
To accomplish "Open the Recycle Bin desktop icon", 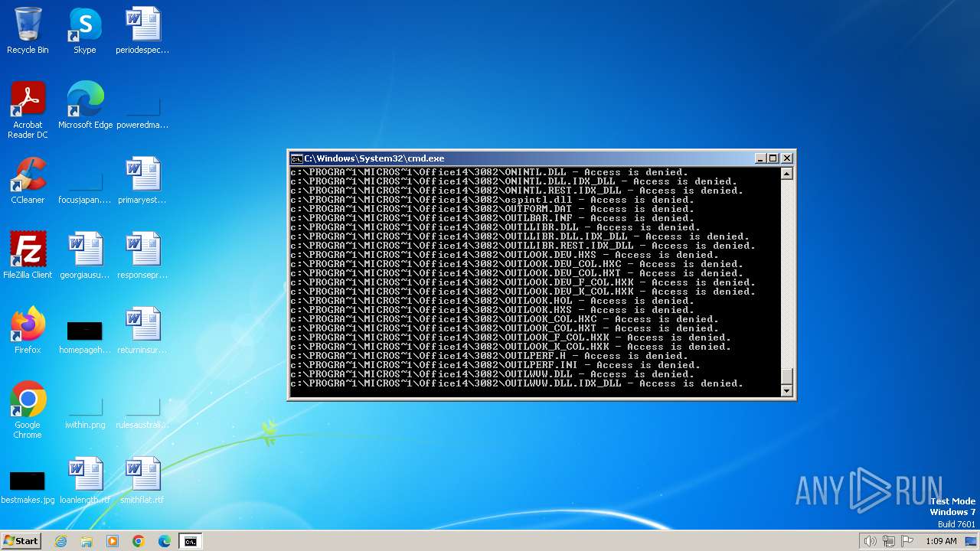I will click(x=28, y=31).
